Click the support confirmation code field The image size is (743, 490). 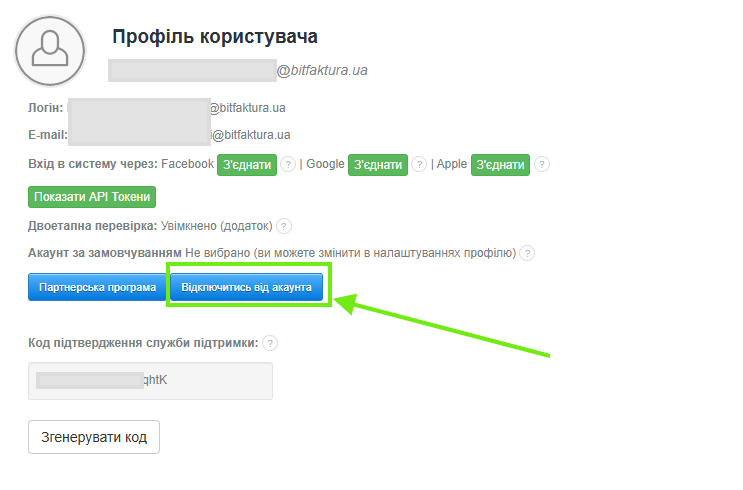click(150, 381)
